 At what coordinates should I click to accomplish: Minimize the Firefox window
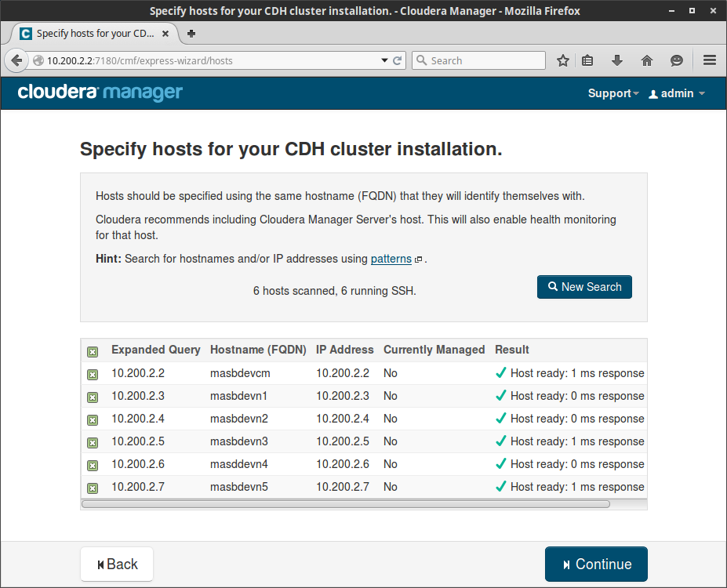[x=671, y=11]
